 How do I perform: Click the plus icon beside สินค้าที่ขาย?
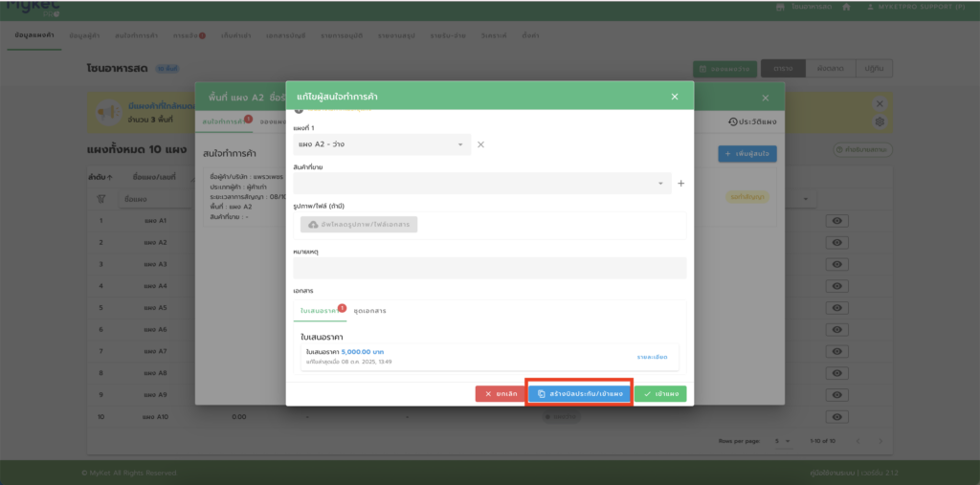(x=680, y=183)
